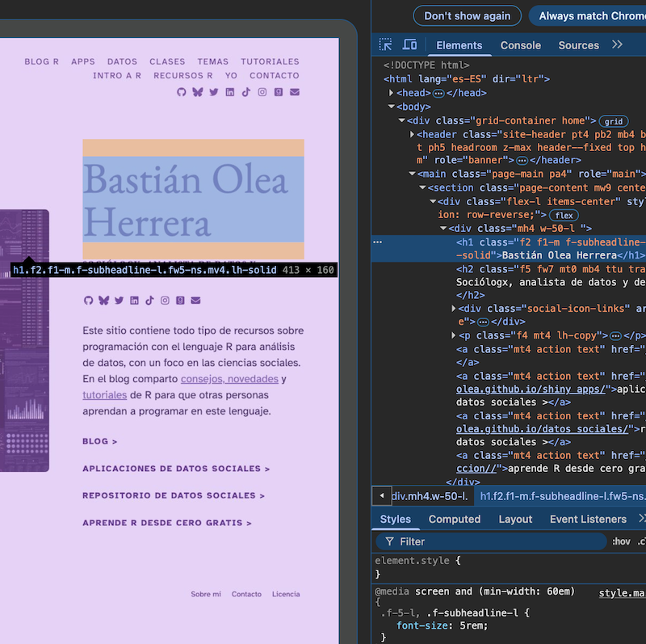This screenshot has height=644, width=646.
Task: Open Goodreads icon in the site header
Action: [279, 92]
